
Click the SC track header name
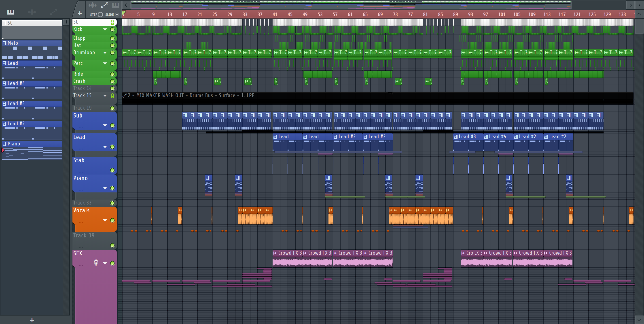point(76,22)
